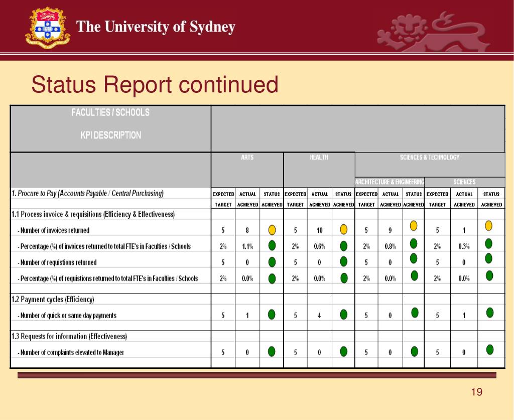Select the Architecture & Engineering '0.8%' cell
Viewport: 514px width, 420px height.
(390, 246)
